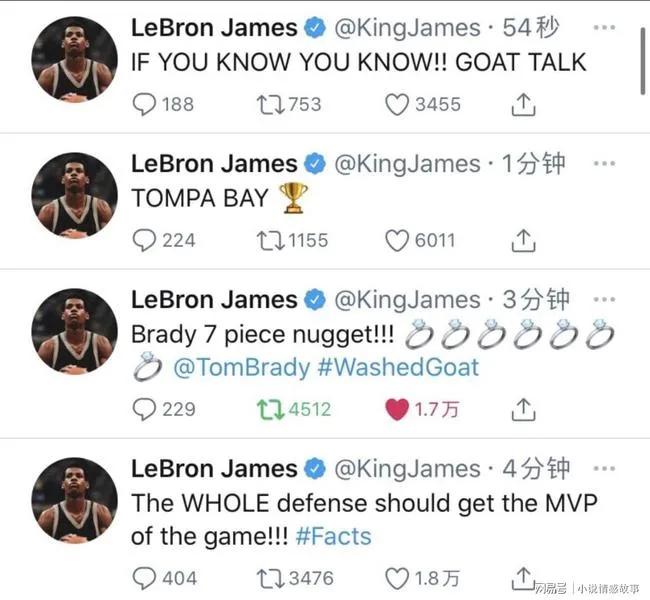
Task: Reply to the GOAT TALK tweet
Action: [144, 103]
